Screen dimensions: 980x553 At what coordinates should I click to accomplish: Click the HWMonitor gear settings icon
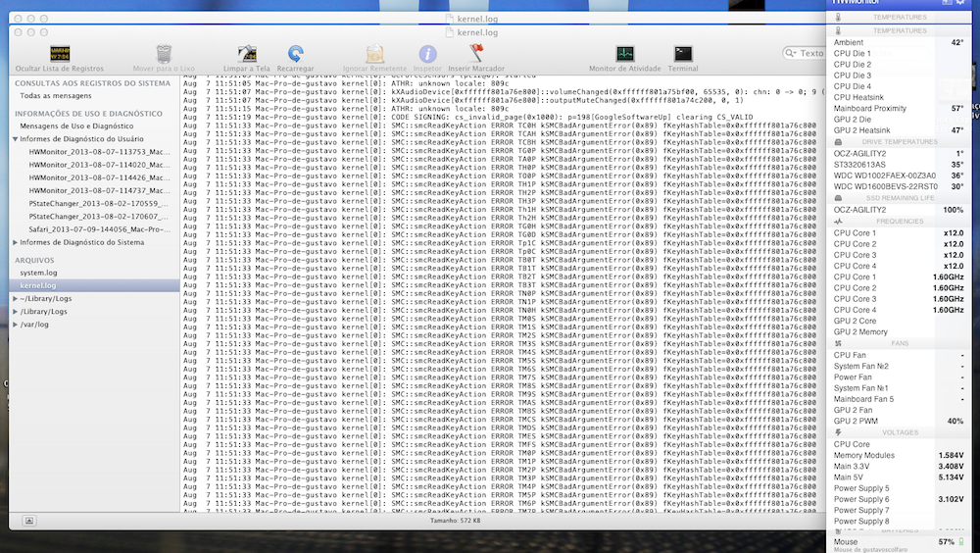(960, 4)
